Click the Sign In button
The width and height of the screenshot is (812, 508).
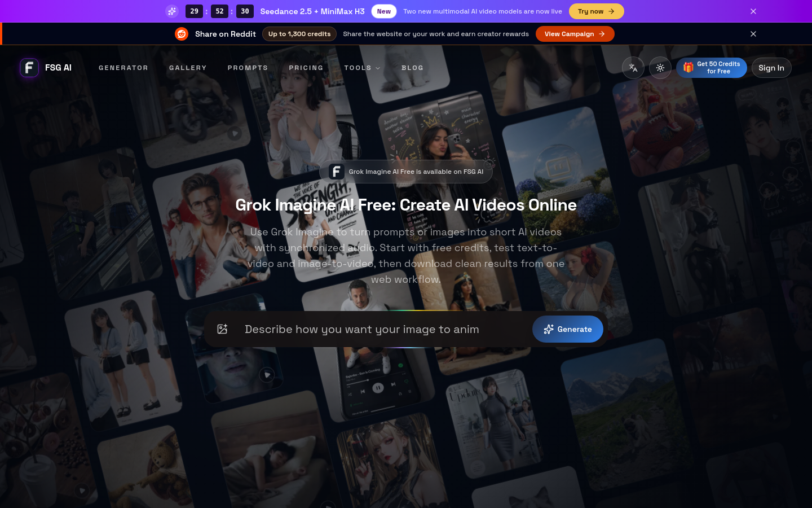pos(771,68)
